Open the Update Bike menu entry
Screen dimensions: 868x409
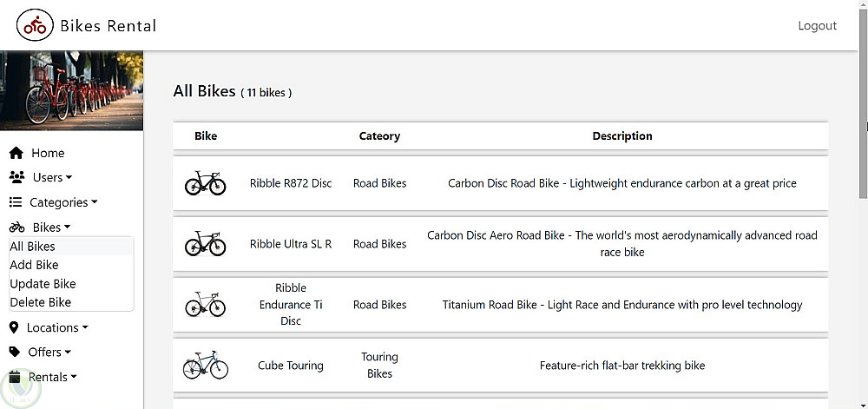43,284
